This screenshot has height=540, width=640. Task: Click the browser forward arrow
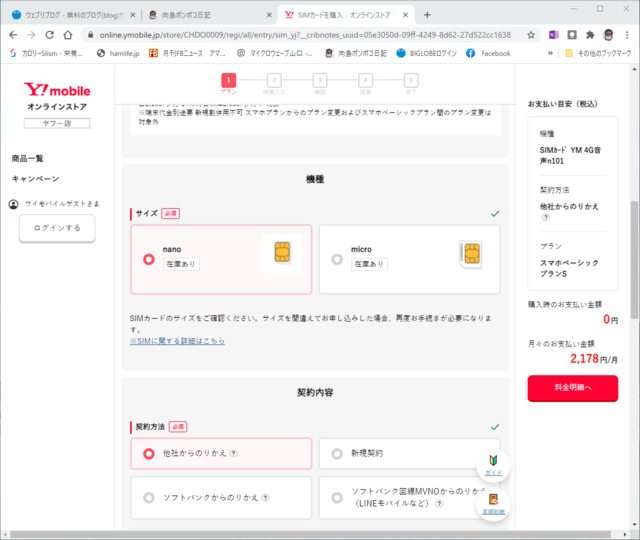click(x=31, y=35)
